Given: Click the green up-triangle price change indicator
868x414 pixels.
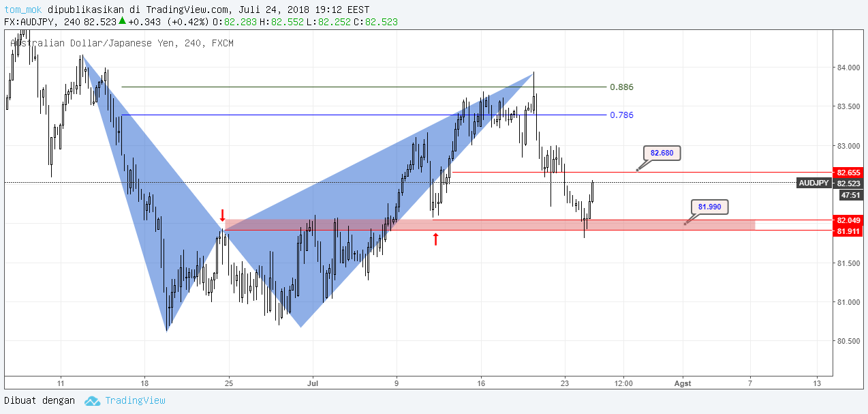Looking at the screenshot, I should (122, 21).
